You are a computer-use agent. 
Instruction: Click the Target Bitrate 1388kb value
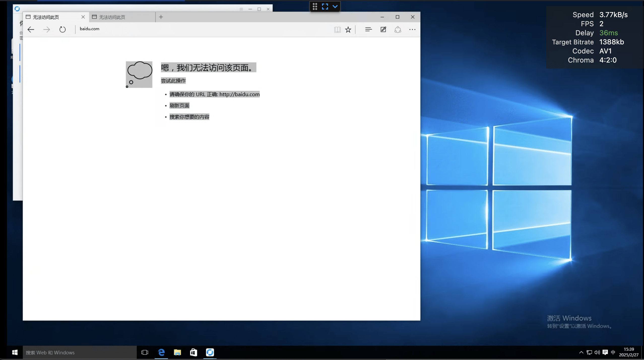pos(611,42)
